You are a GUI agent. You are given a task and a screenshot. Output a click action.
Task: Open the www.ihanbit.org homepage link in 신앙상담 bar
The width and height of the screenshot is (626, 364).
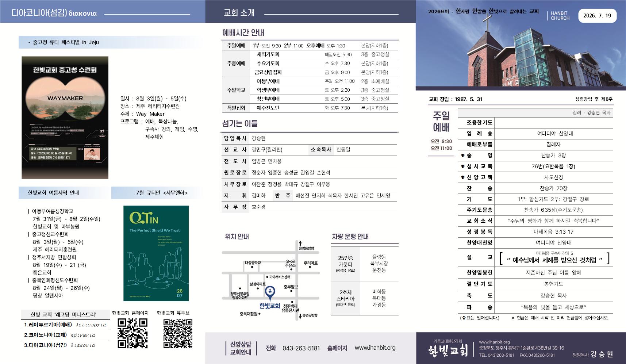click(x=375, y=348)
